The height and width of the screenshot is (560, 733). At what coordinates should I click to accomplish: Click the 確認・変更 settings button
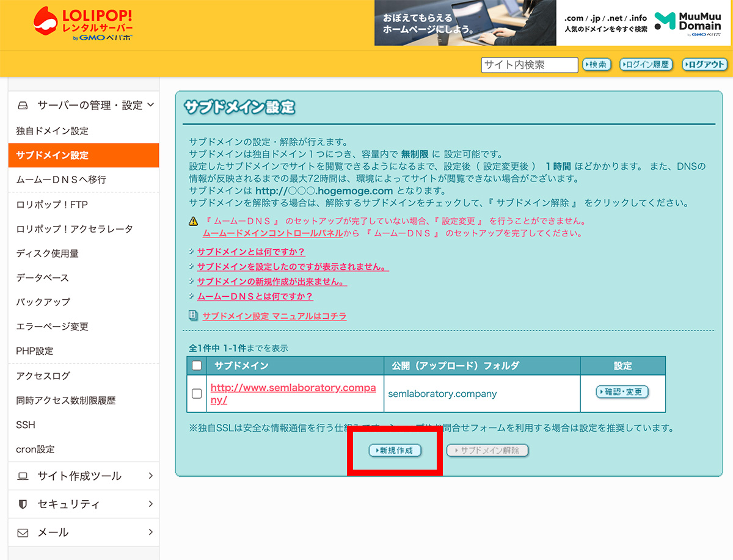622,392
